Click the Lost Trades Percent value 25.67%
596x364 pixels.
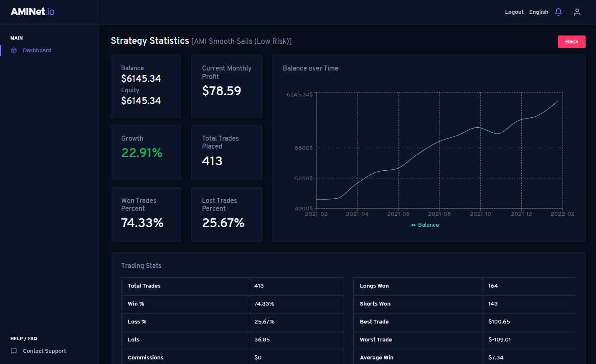(x=223, y=223)
